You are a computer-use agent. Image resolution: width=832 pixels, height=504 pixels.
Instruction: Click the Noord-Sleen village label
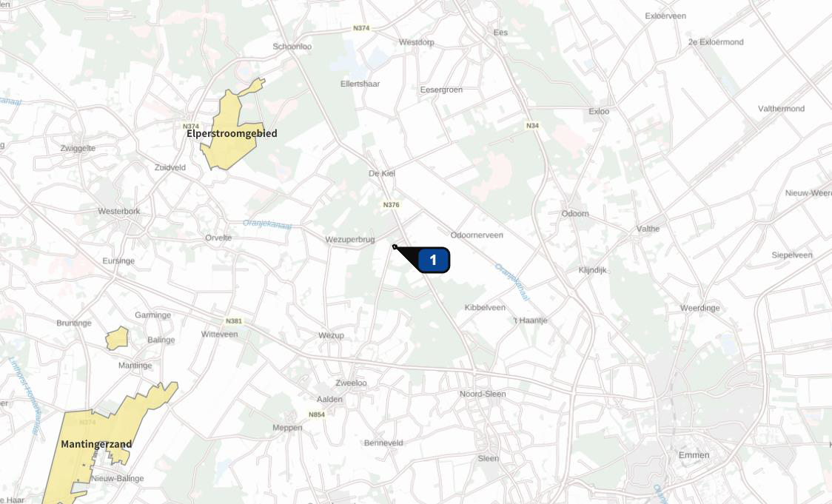coord(483,394)
